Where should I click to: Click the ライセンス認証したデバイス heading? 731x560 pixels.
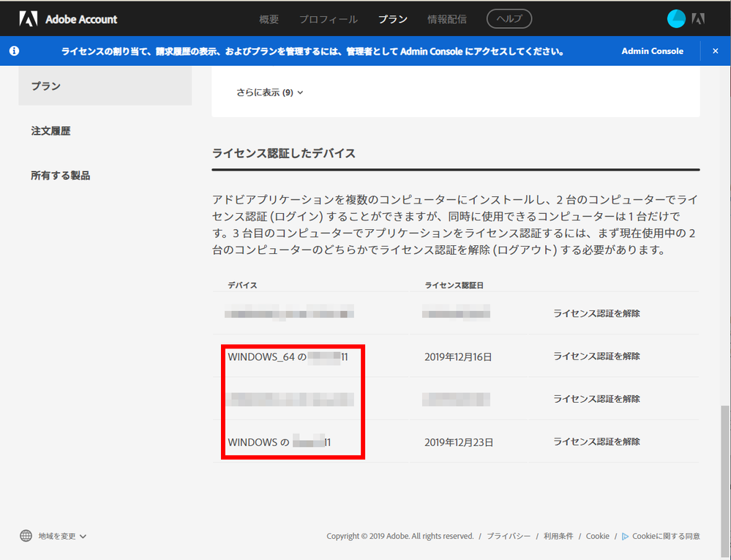(283, 154)
